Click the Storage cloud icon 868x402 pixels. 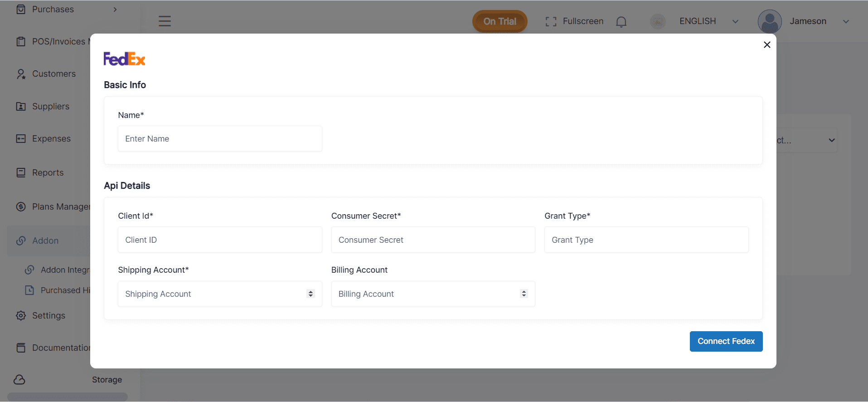tap(19, 380)
